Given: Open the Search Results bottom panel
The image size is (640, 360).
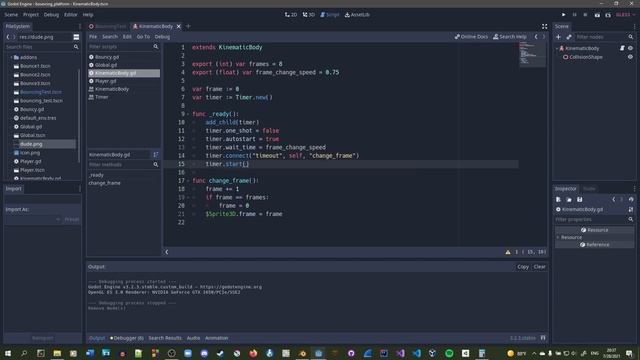Looking at the screenshot, I should pyautogui.click(x=165, y=338).
